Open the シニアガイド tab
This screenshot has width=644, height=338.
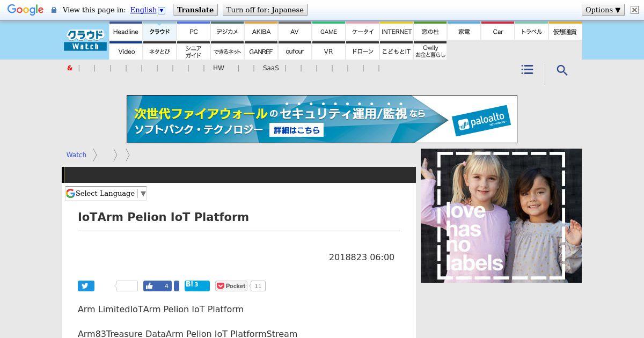[x=193, y=51]
